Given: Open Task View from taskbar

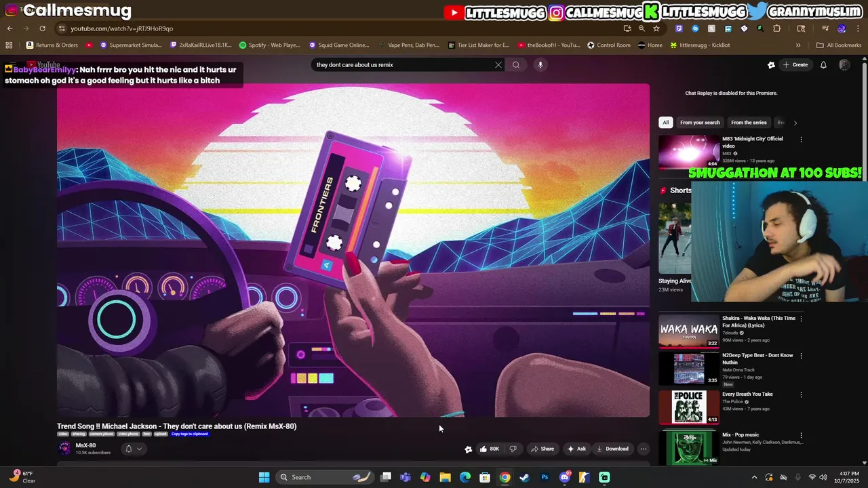Looking at the screenshot, I should (x=386, y=477).
